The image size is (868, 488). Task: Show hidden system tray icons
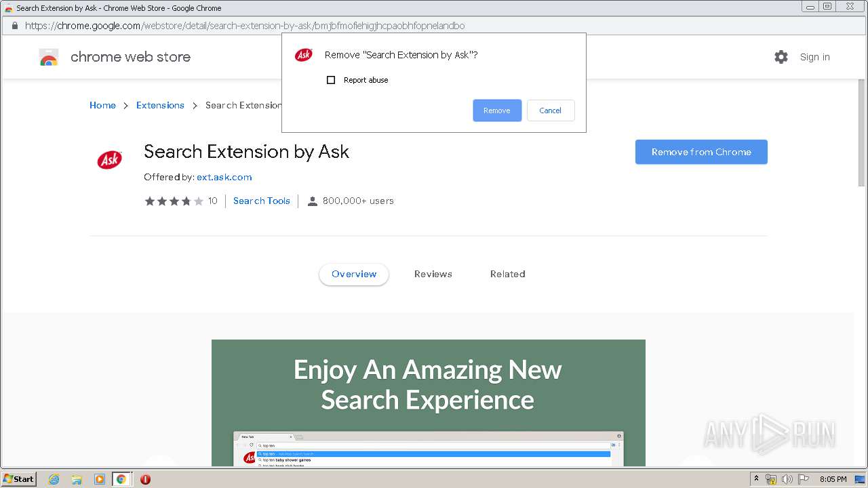(x=756, y=479)
